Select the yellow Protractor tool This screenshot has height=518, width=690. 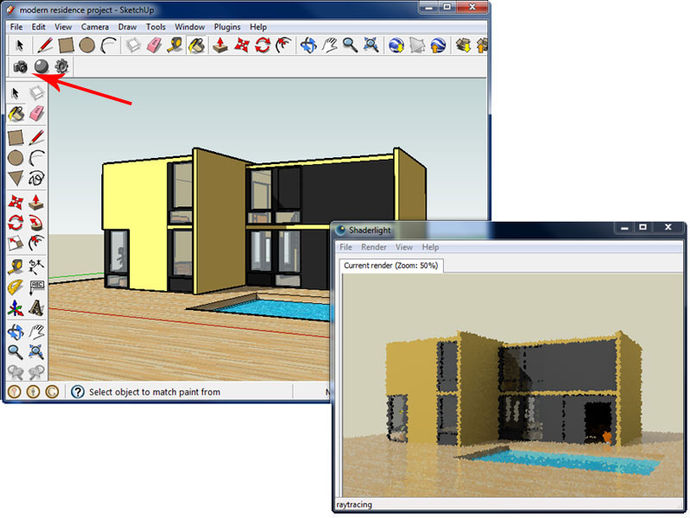16,287
